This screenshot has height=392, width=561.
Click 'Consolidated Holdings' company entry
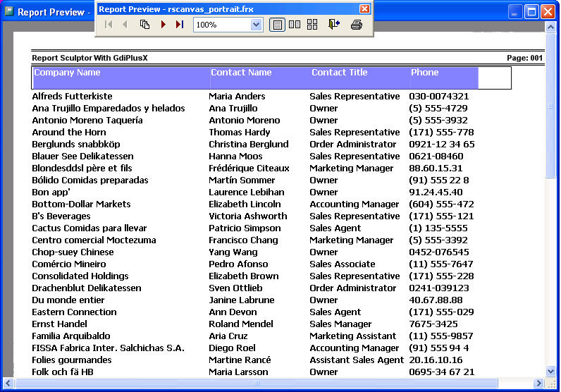(80, 276)
